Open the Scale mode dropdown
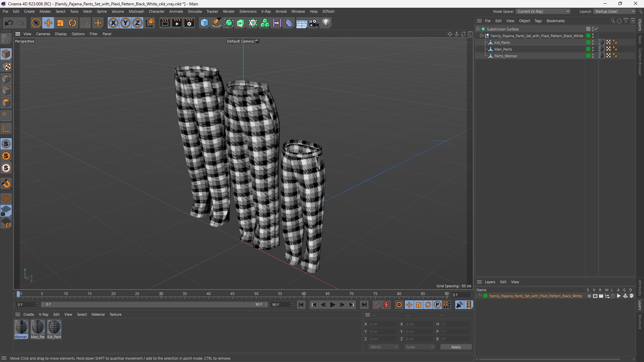644x362 pixels. (x=420, y=347)
